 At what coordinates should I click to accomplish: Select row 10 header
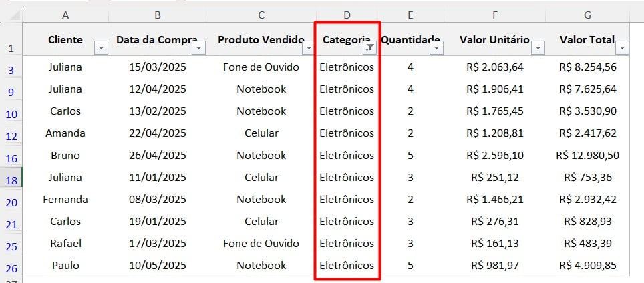(x=11, y=111)
